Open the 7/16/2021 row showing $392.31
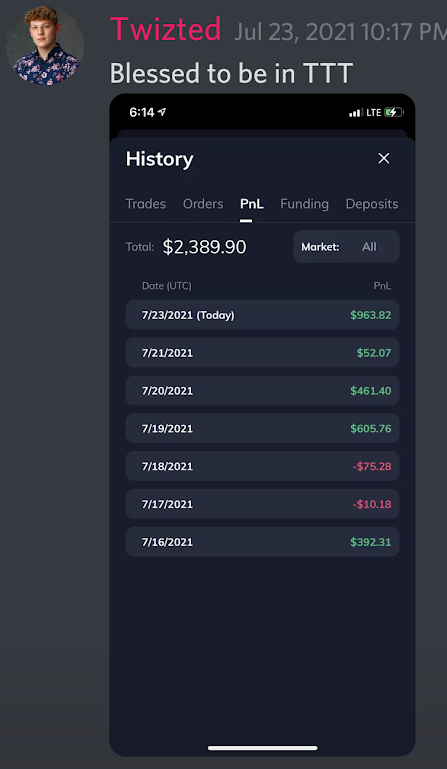 [263, 542]
